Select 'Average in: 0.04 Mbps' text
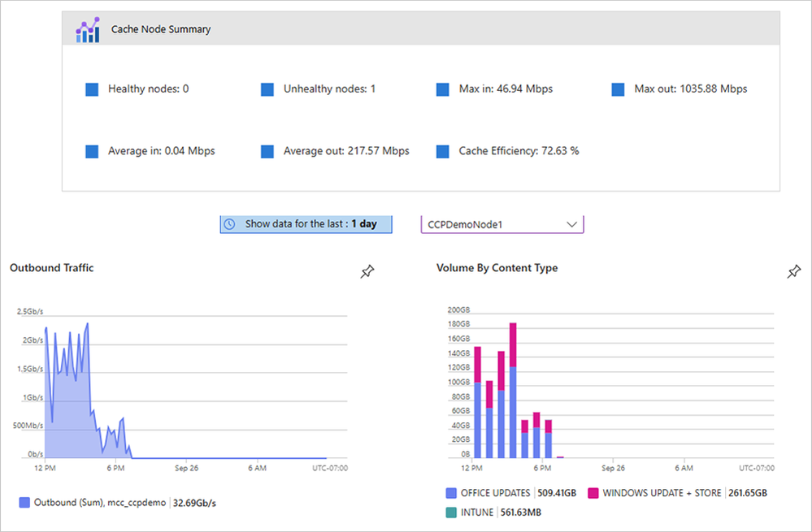Viewport: 812px width, 532px height. click(x=162, y=151)
